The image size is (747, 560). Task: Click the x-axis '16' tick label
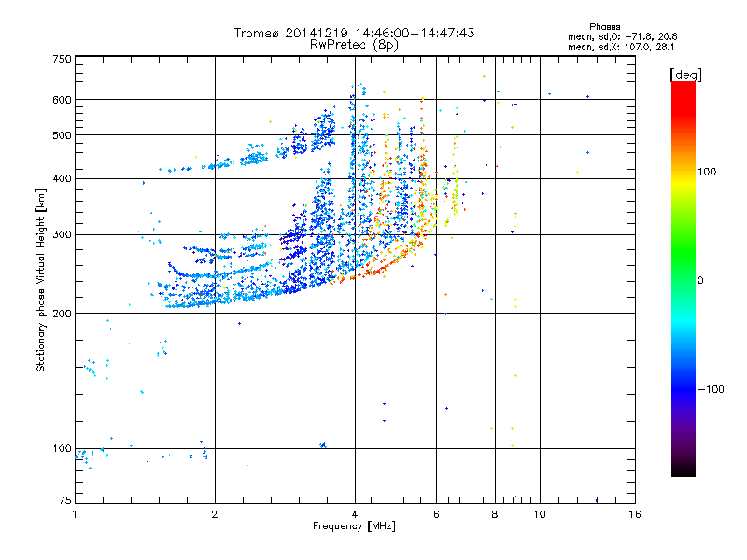point(635,514)
